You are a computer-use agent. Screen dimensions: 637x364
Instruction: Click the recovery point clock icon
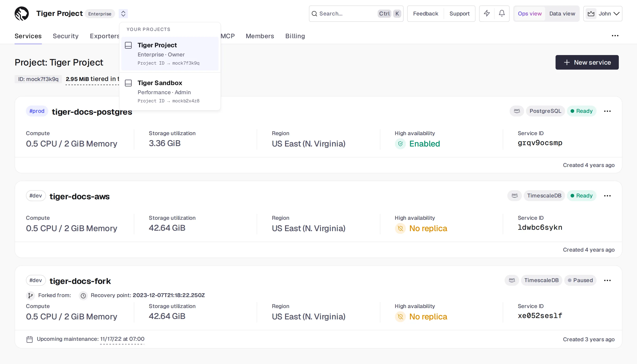click(x=83, y=296)
